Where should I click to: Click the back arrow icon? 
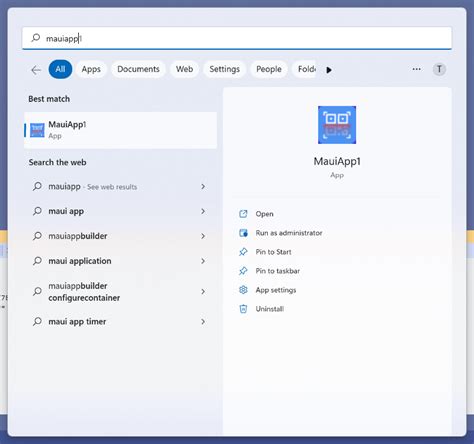[36, 70]
